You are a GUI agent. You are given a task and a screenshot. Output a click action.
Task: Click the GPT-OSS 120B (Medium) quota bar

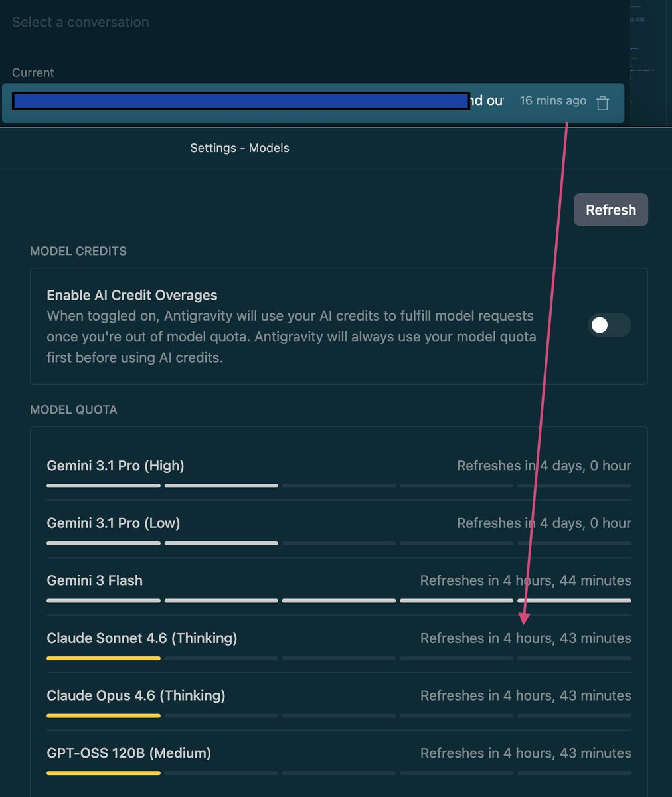click(339, 773)
